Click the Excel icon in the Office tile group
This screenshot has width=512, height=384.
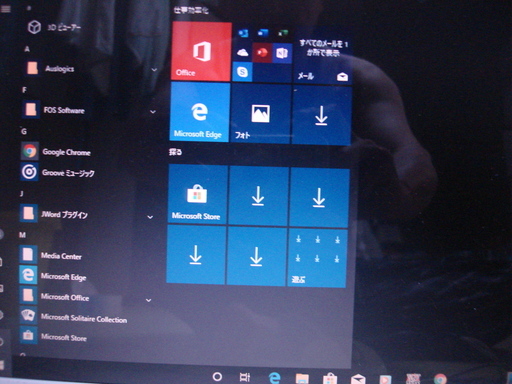tap(283, 33)
